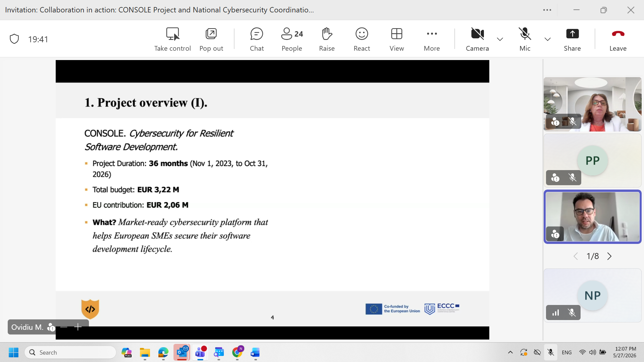Select the woman's video tile
This screenshot has height=362, width=644.
pyautogui.click(x=592, y=104)
